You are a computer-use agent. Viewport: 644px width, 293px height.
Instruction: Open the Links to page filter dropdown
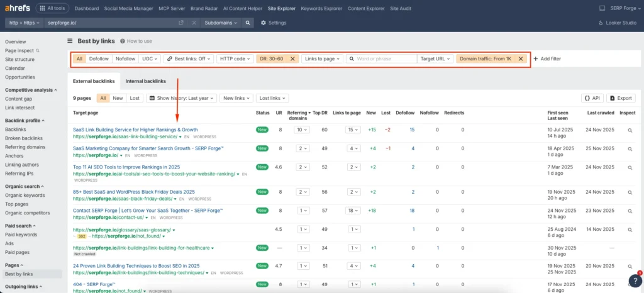coord(322,58)
